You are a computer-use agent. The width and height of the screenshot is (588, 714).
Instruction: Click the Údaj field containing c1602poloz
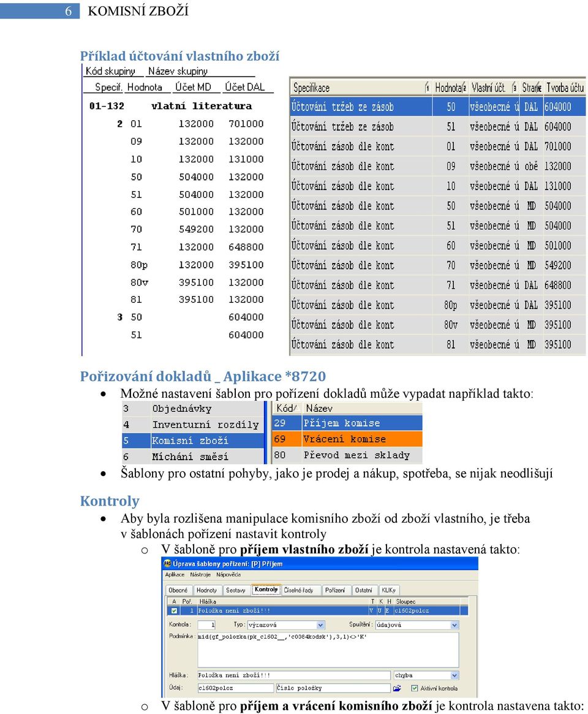(x=235, y=688)
